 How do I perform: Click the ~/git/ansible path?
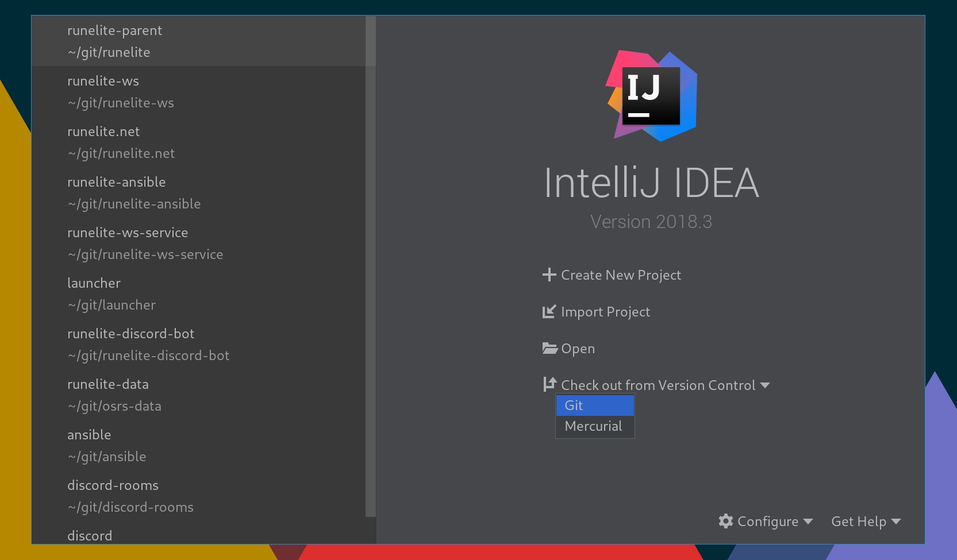(107, 457)
